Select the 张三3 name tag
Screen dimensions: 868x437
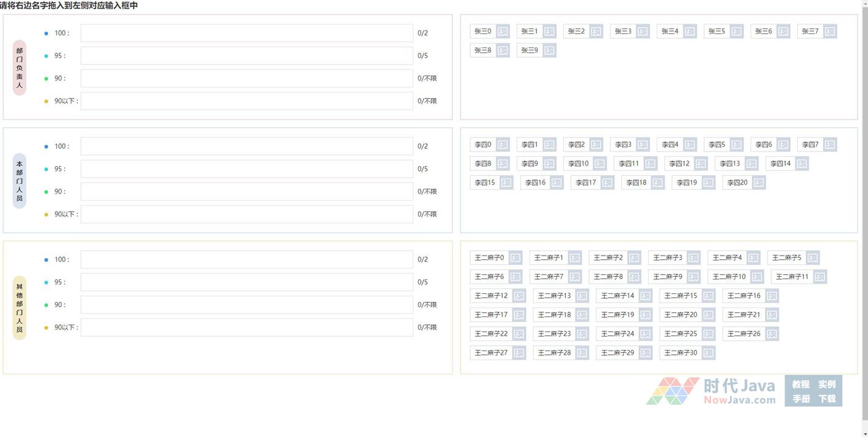pos(623,32)
